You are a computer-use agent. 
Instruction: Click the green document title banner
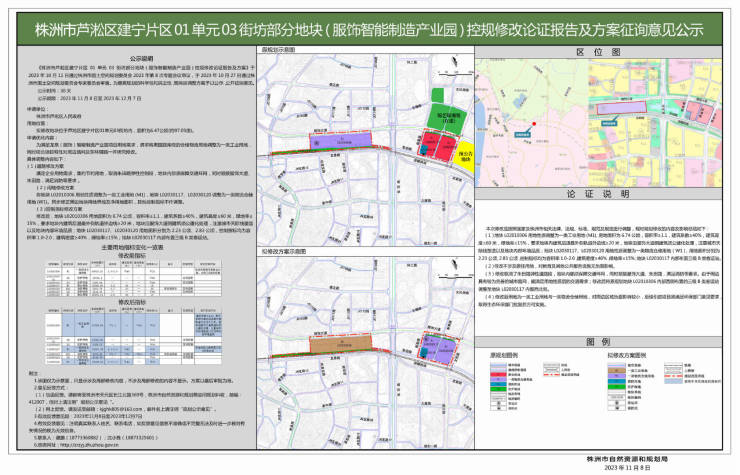pos(370,30)
